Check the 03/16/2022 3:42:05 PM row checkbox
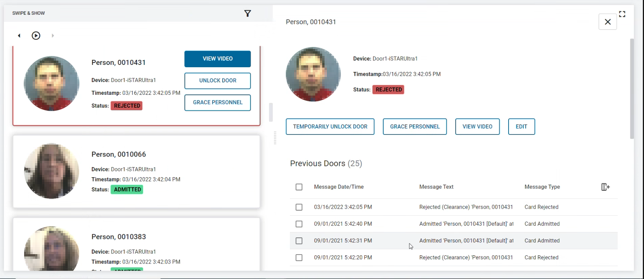Screen dimensions: 644x279 [299, 208]
